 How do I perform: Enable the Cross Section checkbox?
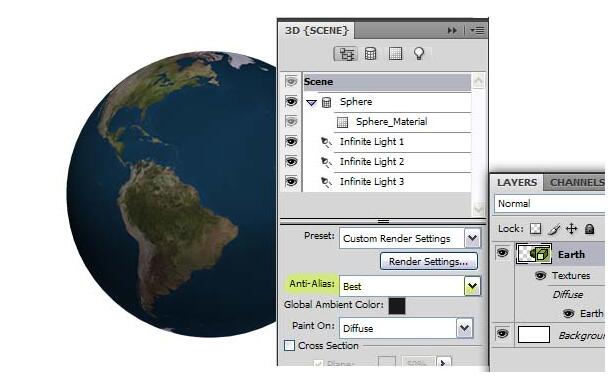click(289, 346)
